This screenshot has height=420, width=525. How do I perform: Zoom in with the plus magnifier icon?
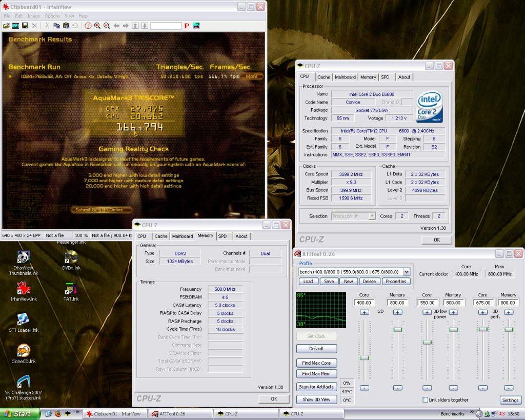[97, 26]
